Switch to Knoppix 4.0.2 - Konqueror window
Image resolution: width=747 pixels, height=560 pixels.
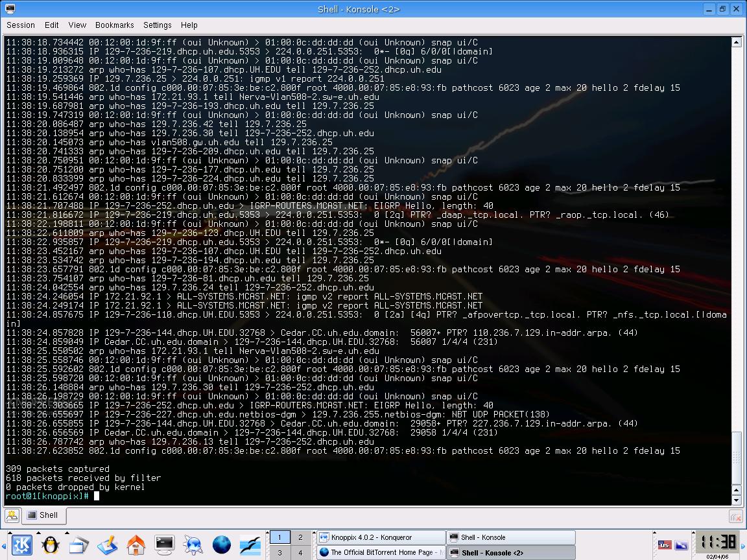point(381,537)
